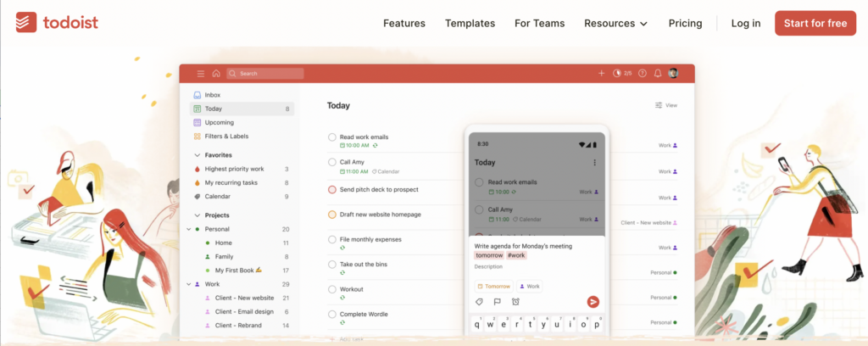
Task: Collapse the Personal project chevron
Action: point(189,229)
